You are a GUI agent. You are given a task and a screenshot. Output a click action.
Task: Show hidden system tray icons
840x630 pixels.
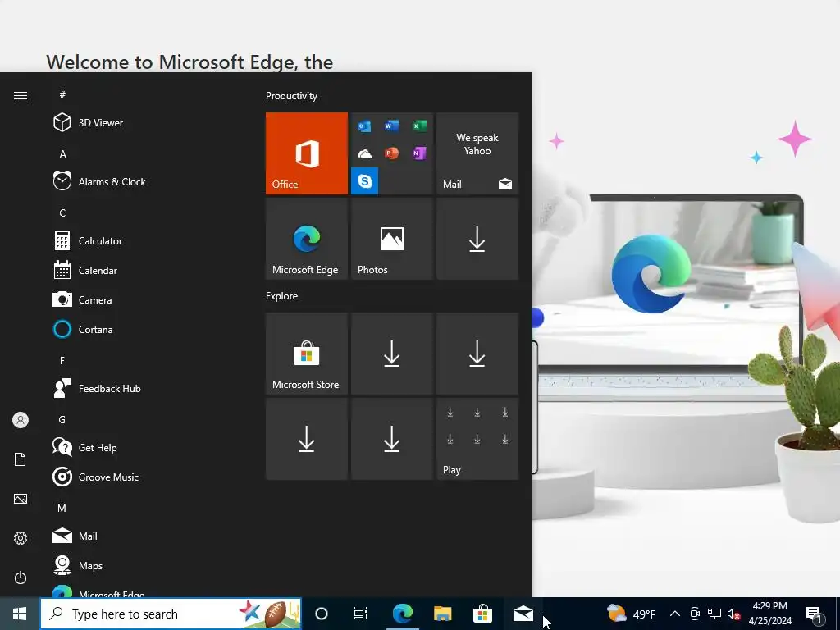tap(675, 614)
